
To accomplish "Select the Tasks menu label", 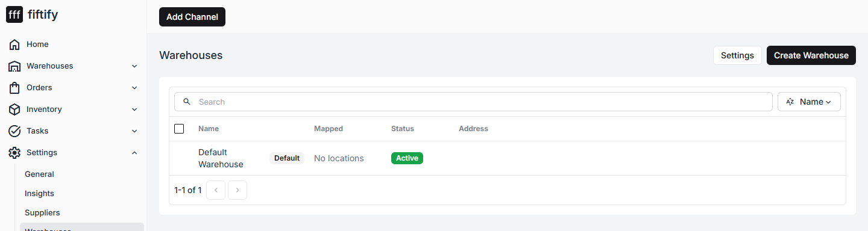I will [x=37, y=131].
